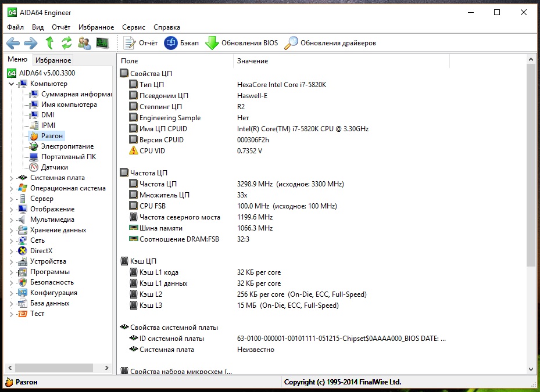
Task: Expand the DirectX tree node
Action: click(x=11, y=251)
